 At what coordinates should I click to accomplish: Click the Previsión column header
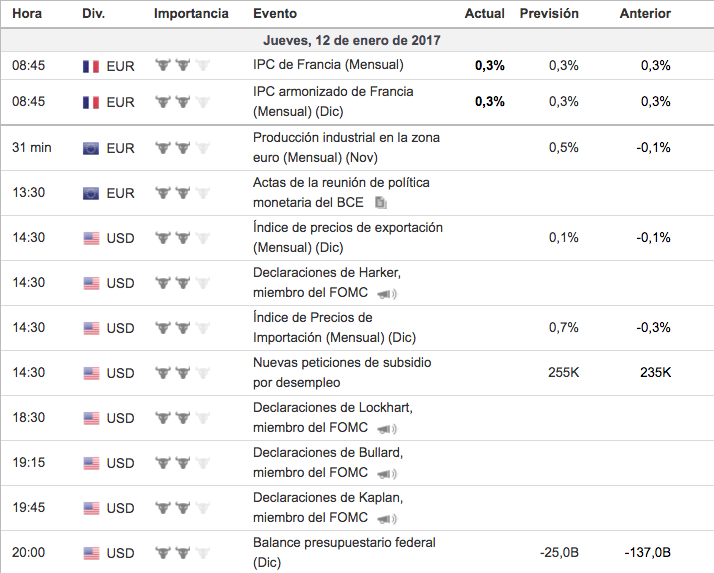(549, 14)
